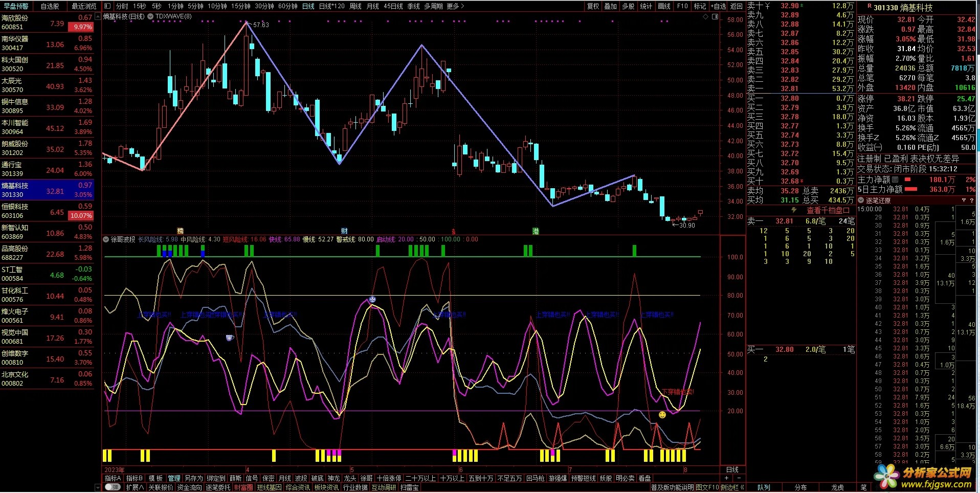
Task: Select the 15分钟 period
Action: click(x=240, y=6)
